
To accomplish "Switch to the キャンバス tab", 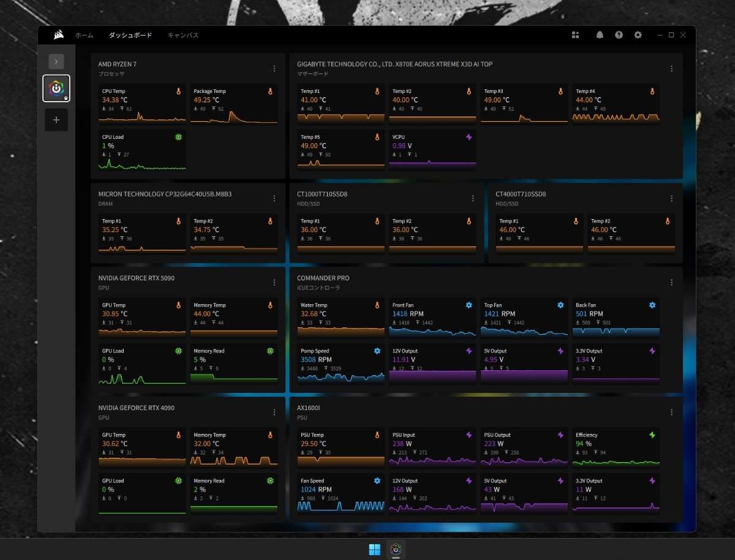I will pos(183,35).
